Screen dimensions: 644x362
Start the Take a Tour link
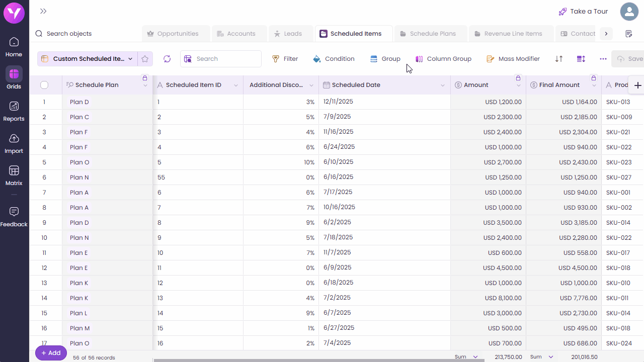[x=583, y=12]
